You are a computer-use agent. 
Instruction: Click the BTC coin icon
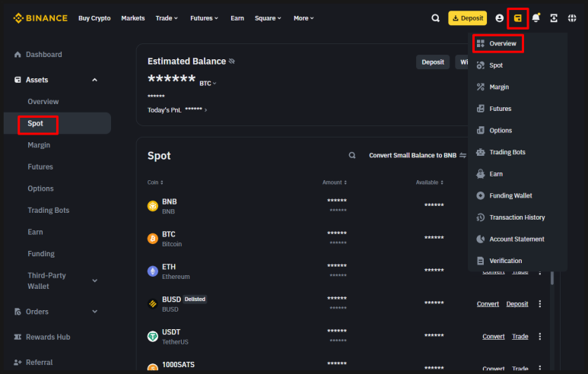[x=153, y=239]
